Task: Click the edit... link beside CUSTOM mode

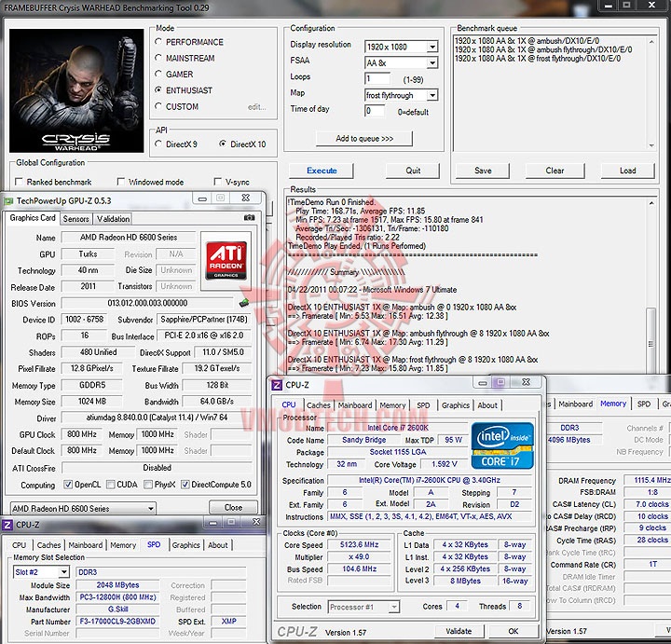Action: click(x=257, y=107)
